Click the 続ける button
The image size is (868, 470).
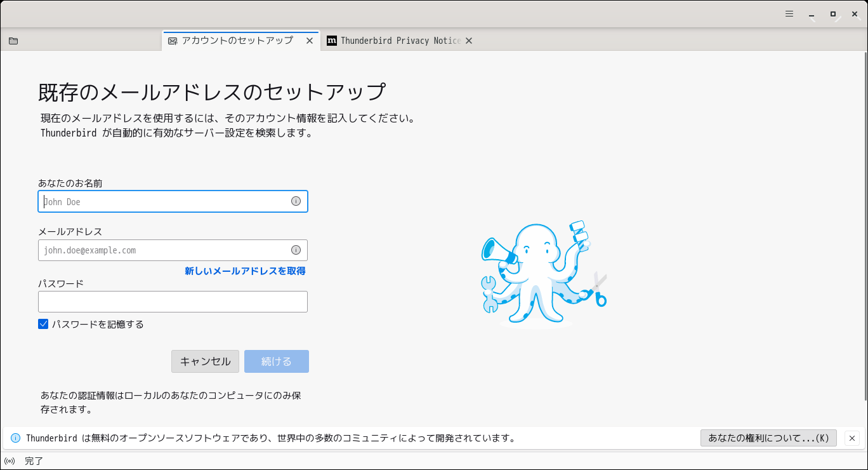[277, 361]
